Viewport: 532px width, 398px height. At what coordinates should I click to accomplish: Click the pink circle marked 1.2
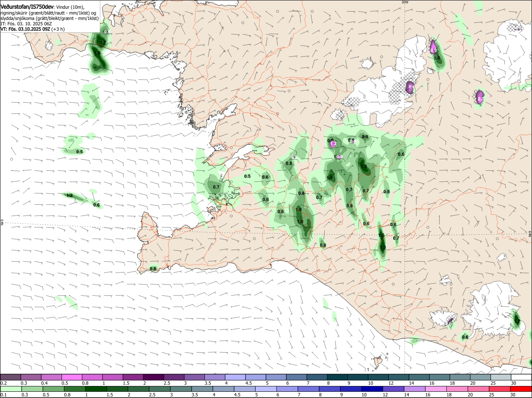333,144
